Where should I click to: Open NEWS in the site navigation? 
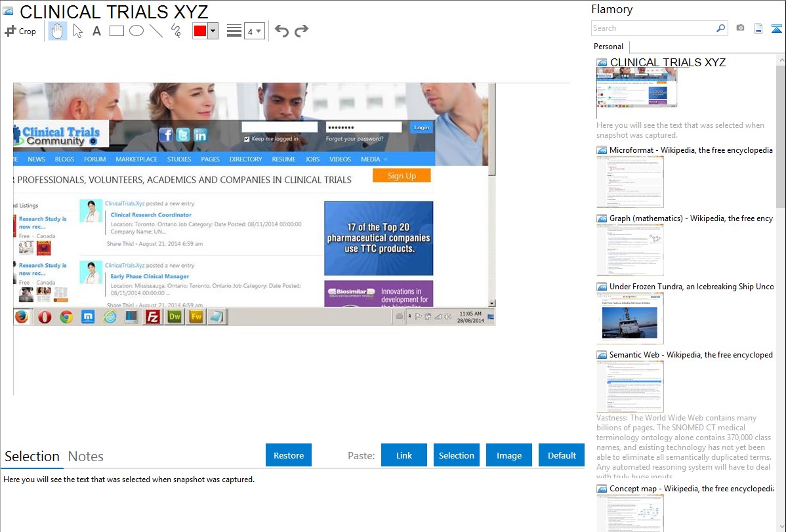pos(36,159)
